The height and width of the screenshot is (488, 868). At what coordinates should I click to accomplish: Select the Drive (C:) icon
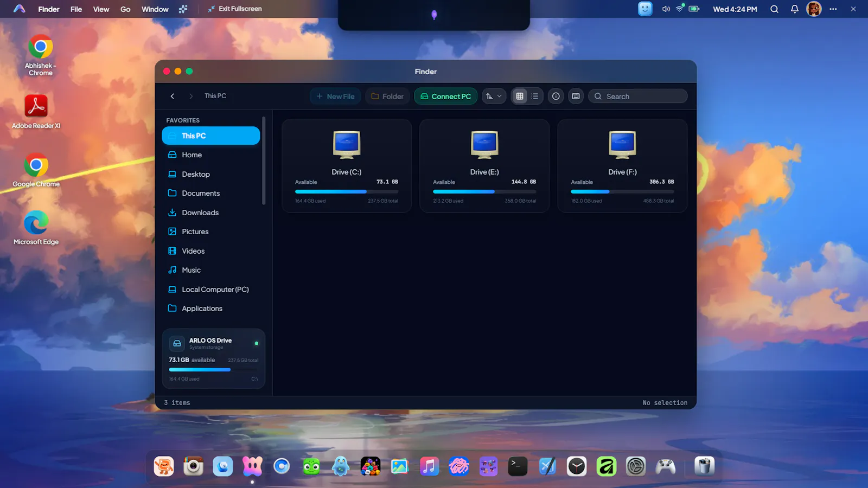tap(347, 145)
